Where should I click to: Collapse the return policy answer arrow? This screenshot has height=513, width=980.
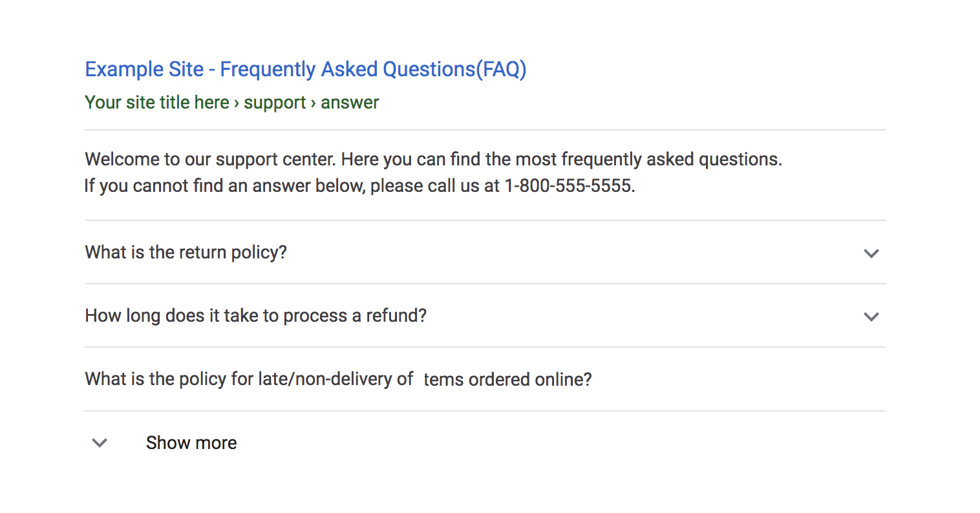[x=871, y=254]
